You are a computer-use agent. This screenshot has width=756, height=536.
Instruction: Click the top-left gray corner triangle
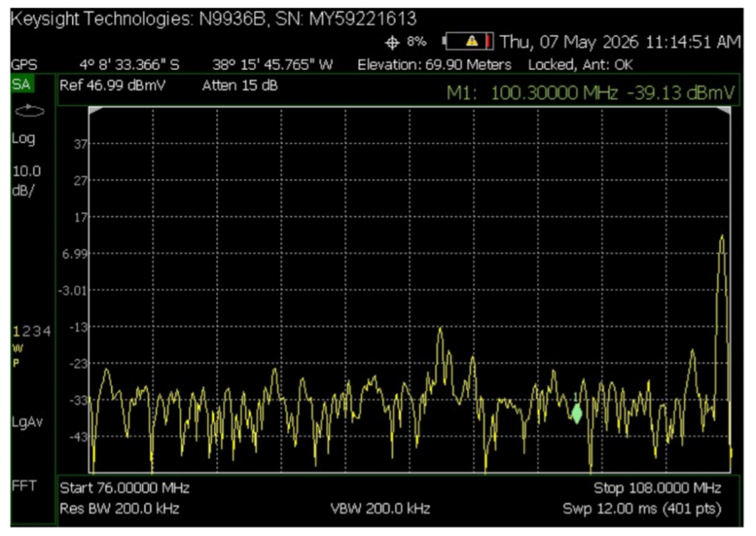coord(96,111)
